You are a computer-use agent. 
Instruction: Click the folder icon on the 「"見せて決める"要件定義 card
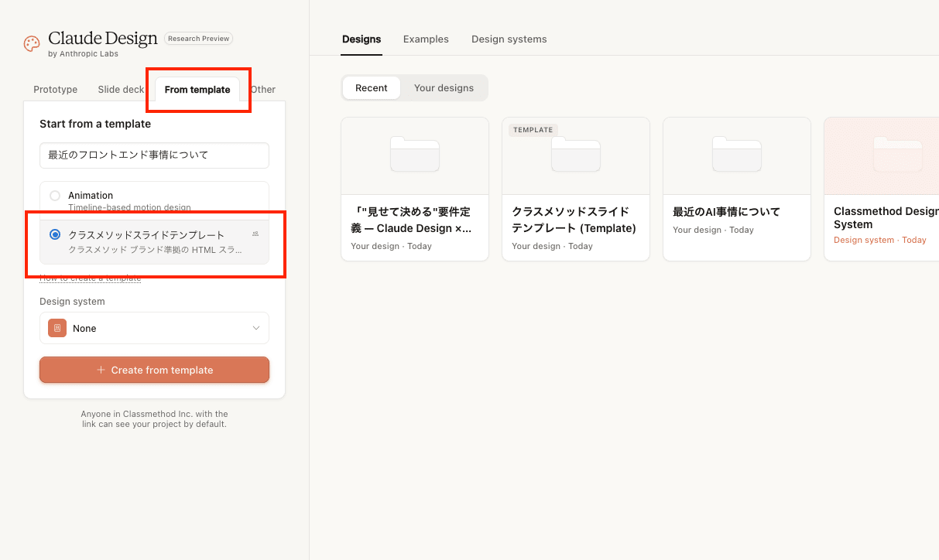coord(414,154)
